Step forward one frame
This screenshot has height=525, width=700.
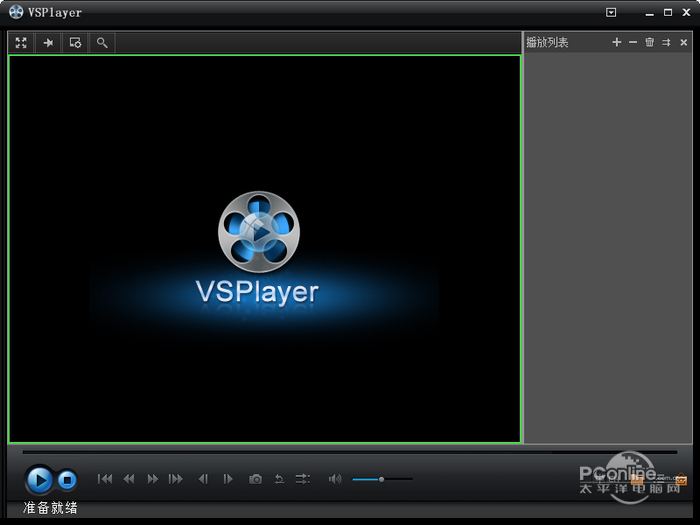coord(228,479)
